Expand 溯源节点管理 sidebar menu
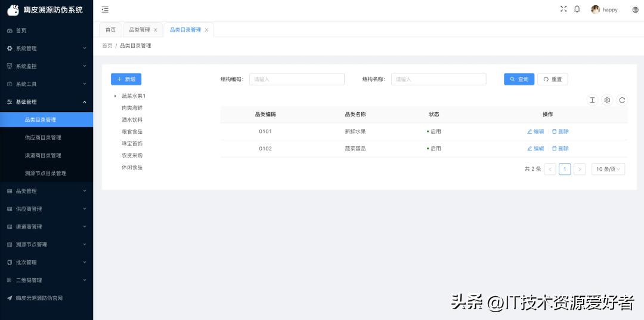Viewport: 644px width, 320px height. click(47, 244)
